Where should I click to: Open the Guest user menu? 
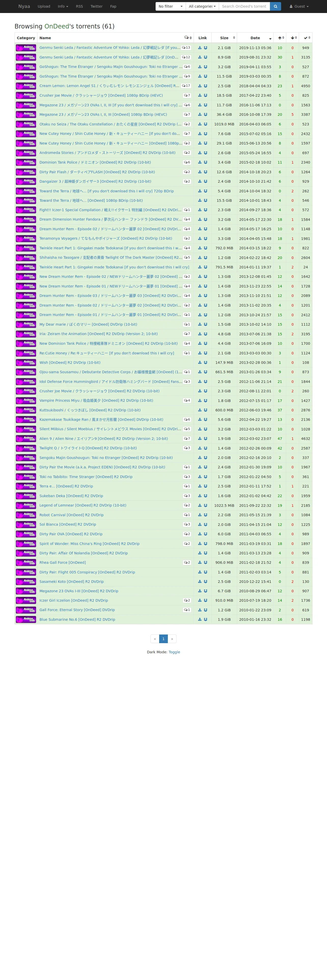pyautogui.click(x=299, y=6)
